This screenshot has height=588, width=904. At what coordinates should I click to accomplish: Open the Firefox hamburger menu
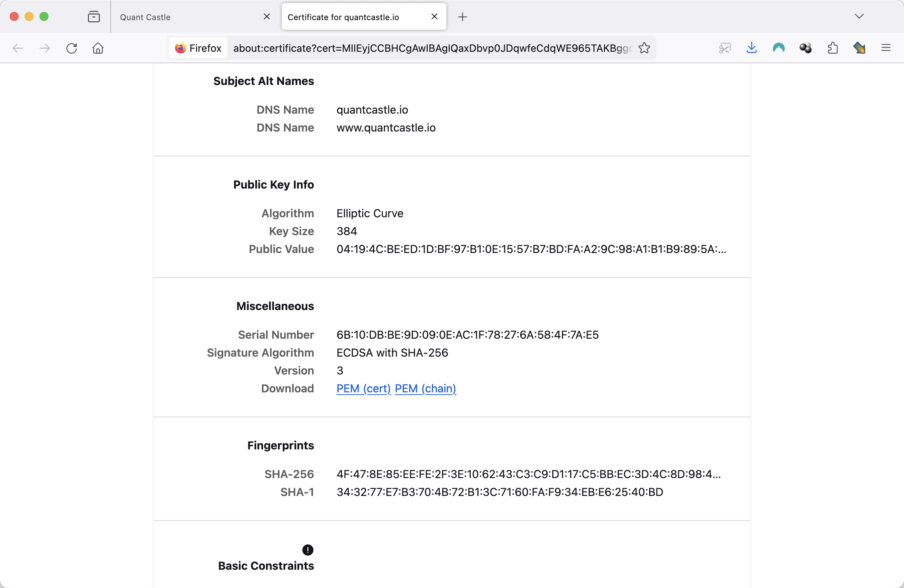[886, 48]
